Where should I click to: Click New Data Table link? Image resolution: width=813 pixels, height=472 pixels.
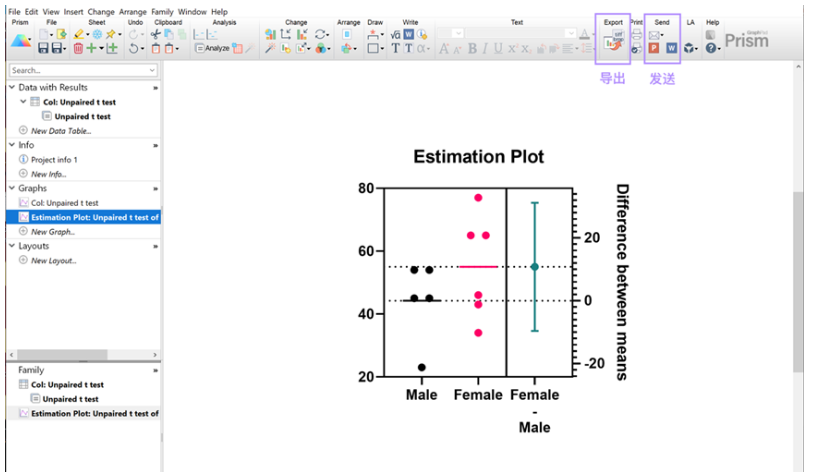[x=61, y=131]
